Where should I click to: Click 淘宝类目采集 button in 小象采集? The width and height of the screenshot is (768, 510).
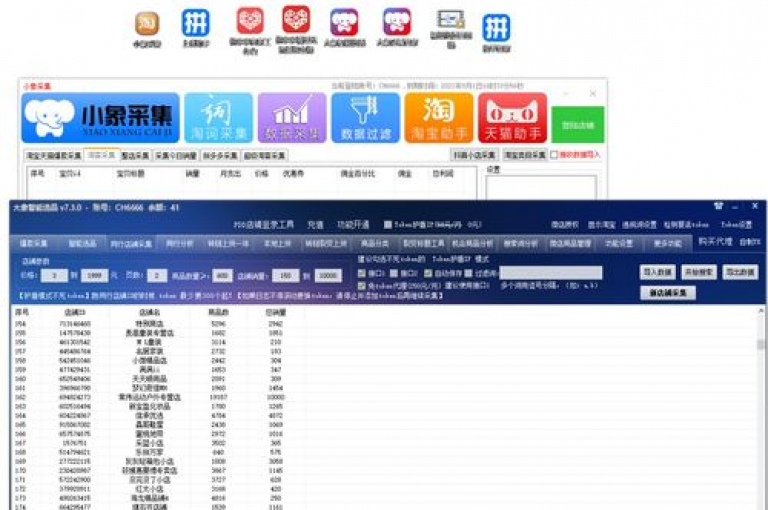point(525,155)
